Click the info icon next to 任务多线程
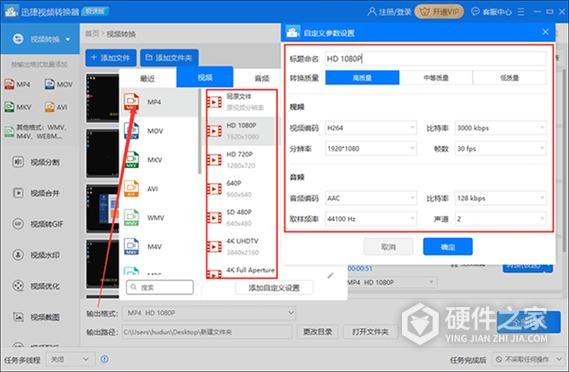 coord(105,359)
